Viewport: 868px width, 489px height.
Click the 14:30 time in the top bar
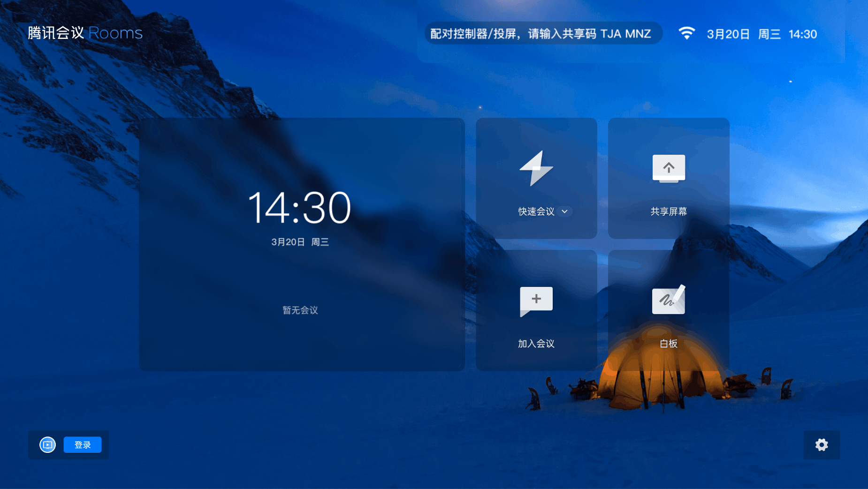pos(803,34)
